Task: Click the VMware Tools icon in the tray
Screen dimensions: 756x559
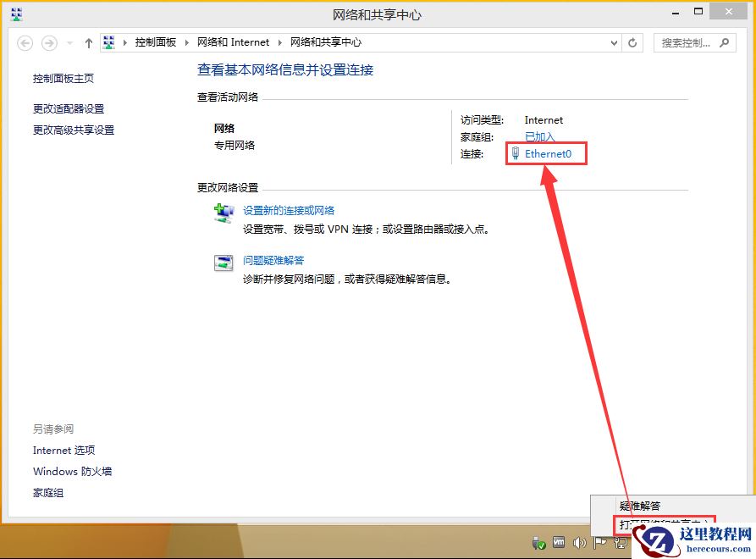Action: (x=558, y=543)
